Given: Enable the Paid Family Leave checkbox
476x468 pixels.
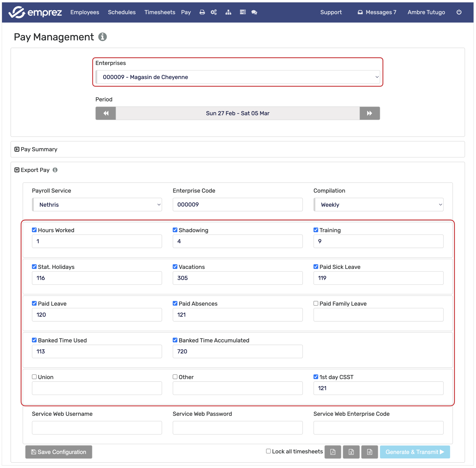Looking at the screenshot, I should click(x=316, y=303).
